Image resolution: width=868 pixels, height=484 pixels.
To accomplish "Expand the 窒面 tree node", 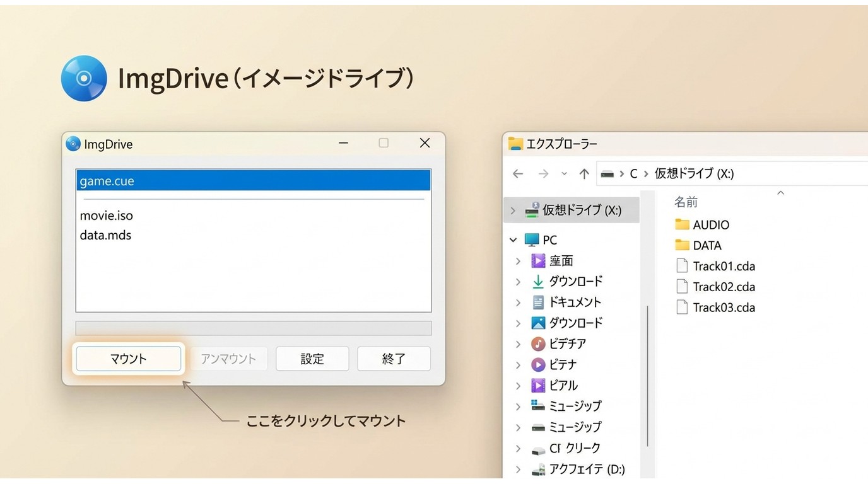I will [x=519, y=261].
